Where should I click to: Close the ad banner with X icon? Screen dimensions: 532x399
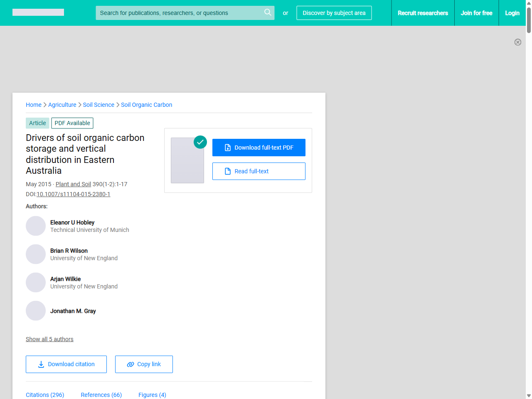(517, 42)
